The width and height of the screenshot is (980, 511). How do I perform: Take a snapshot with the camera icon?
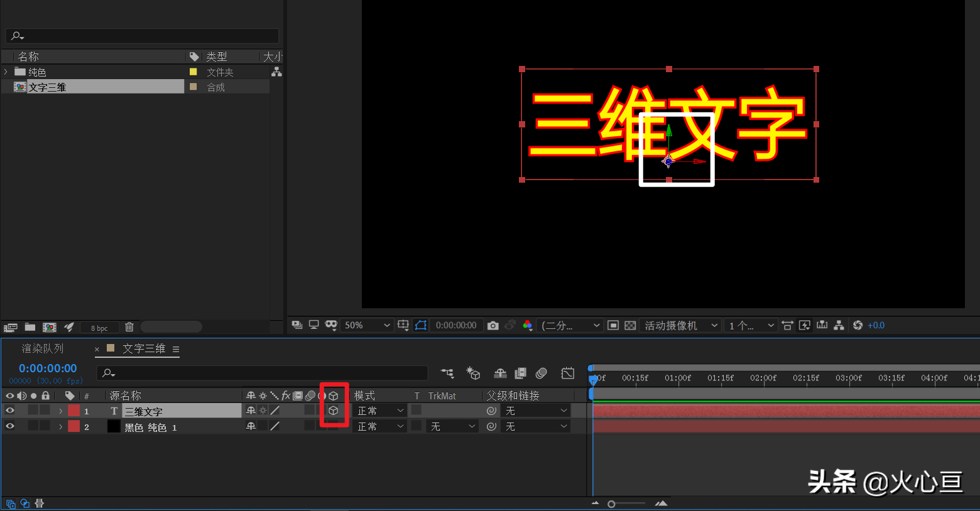[x=493, y=325]
